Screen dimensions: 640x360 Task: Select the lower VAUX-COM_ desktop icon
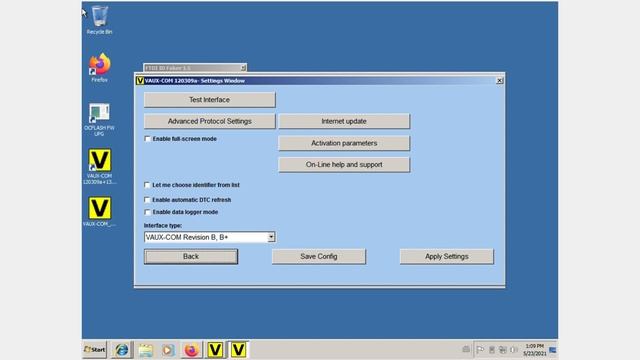pyautogui.click(x=99, y=212)
